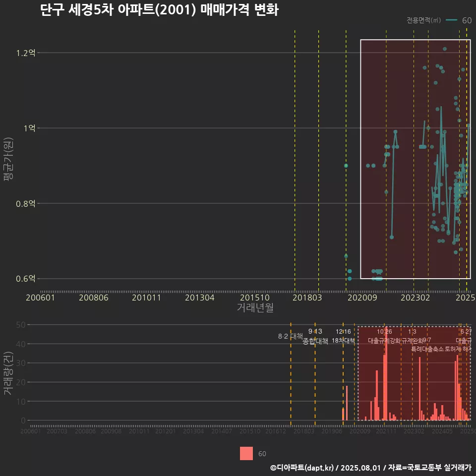
Task: Select the '10·26' policy date annotation
Action: click(384, 332)
